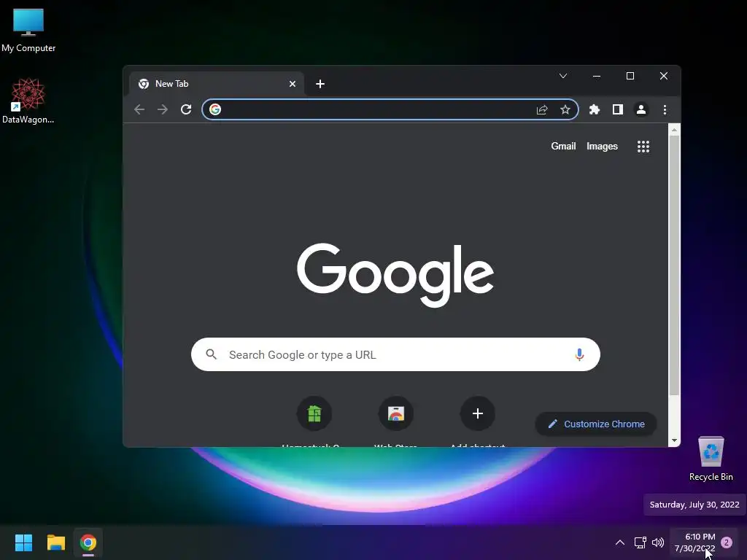Open Chrome's three-dot menu
Viewport: 747px width, 560px height.
[665, 109]
